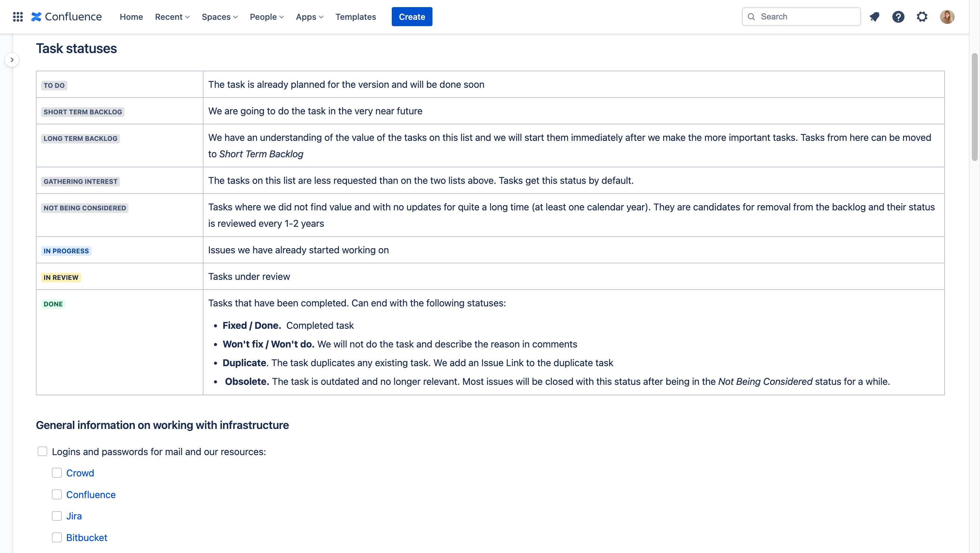Click the help question mark icon

tap(898, 17)
